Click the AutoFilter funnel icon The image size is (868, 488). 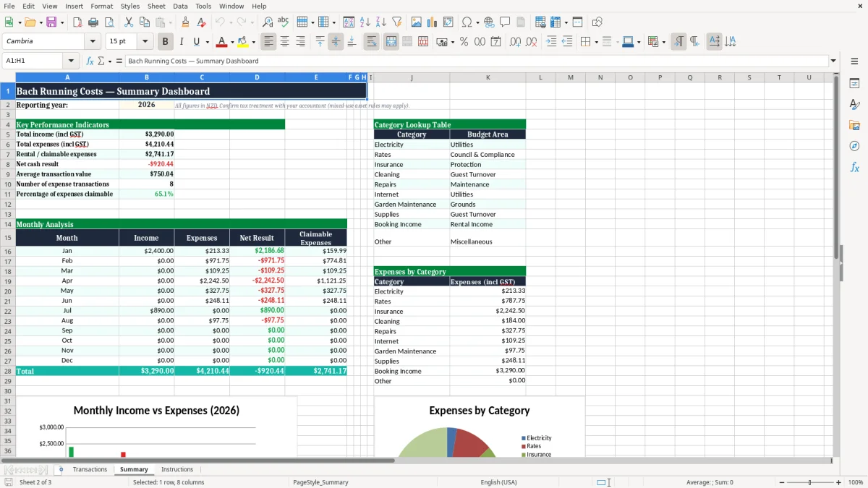397,22
